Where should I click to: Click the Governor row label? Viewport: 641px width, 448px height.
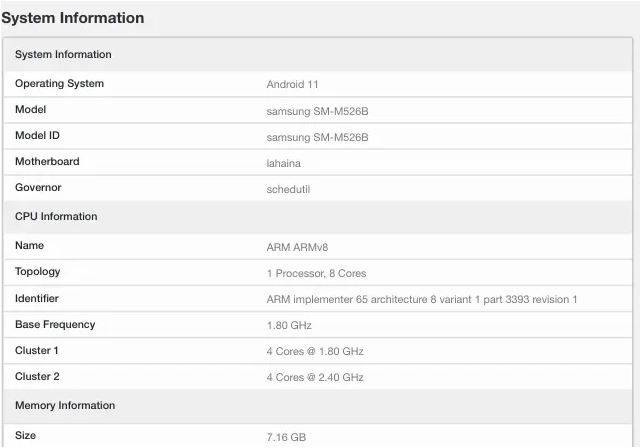pyautogui.click(x=38, y=188)
